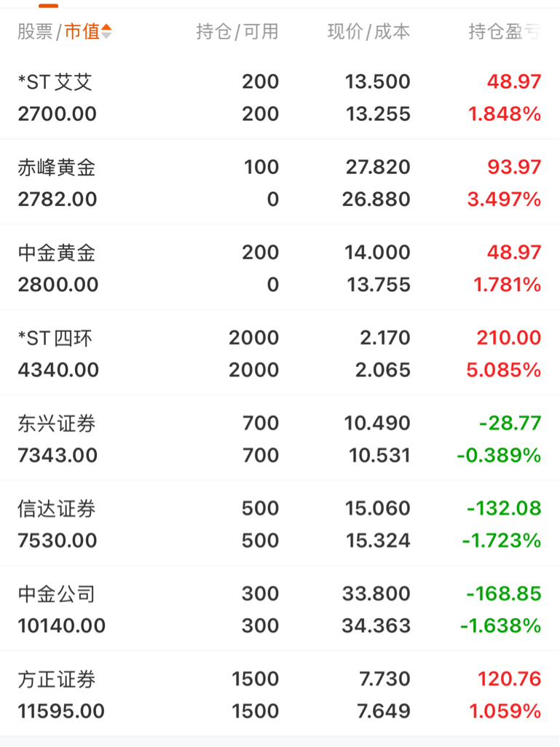Open the *ST艾艾 holding row
The width and height of the screenshot is (560, 747).
(x=280, y=97)
